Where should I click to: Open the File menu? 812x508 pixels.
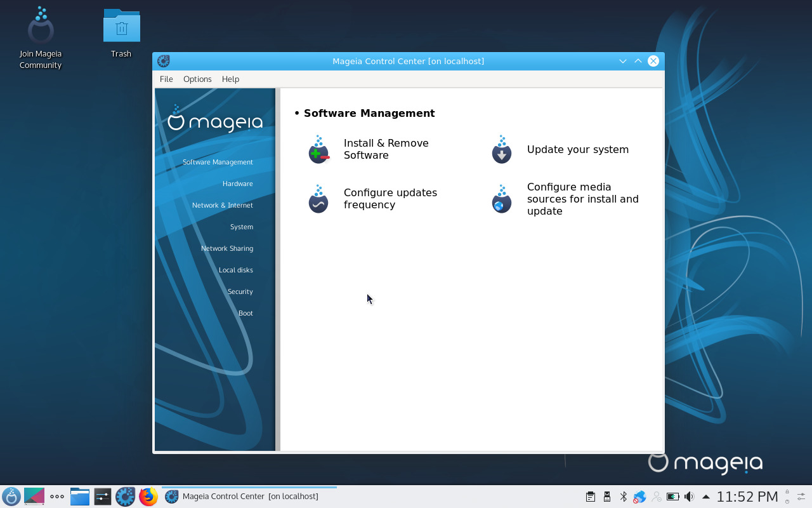point(166,79)
